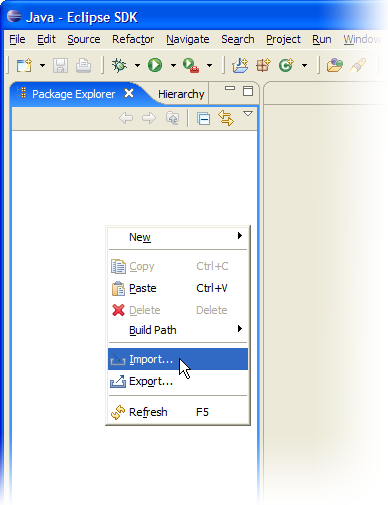Select Export... in the context menu
388x505 pixels.
pos(178,381)
